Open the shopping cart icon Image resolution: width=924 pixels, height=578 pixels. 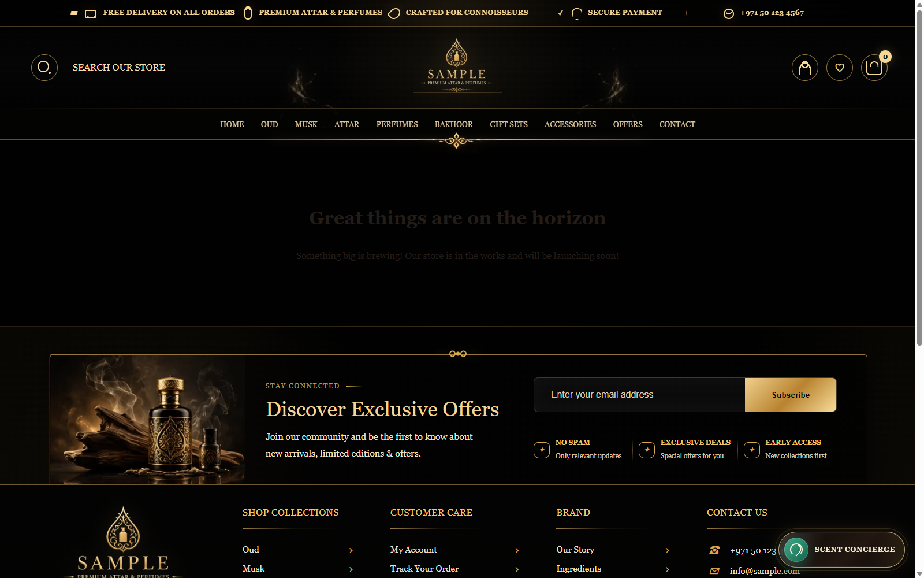point(874,68)
